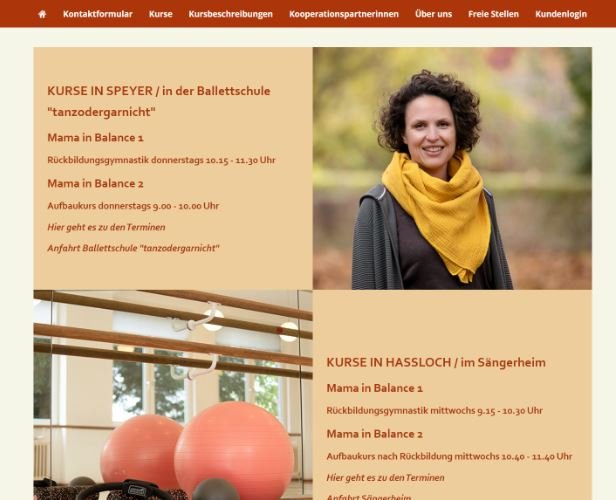
Task: Open the Kurse menu item
Action: pyautogui.click(x=160, y=14)
